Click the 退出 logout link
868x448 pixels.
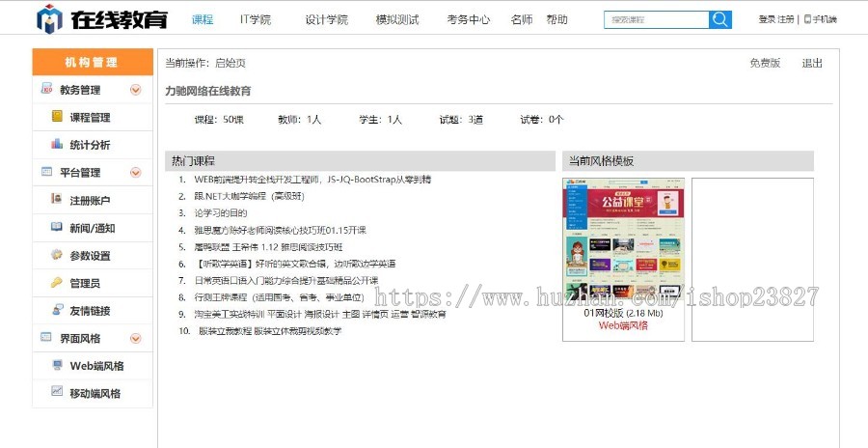pos(812,64)
